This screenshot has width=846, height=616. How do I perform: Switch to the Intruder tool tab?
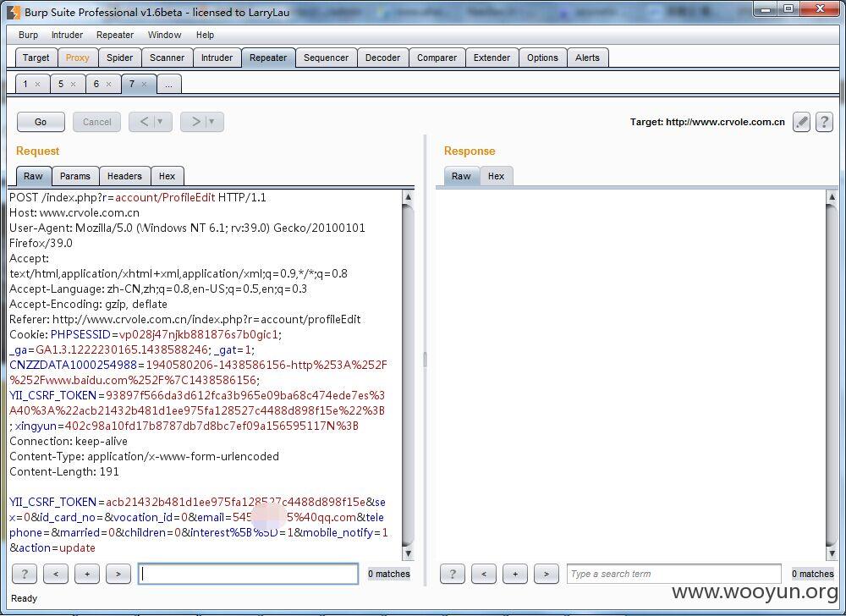(x=217, y=58)
